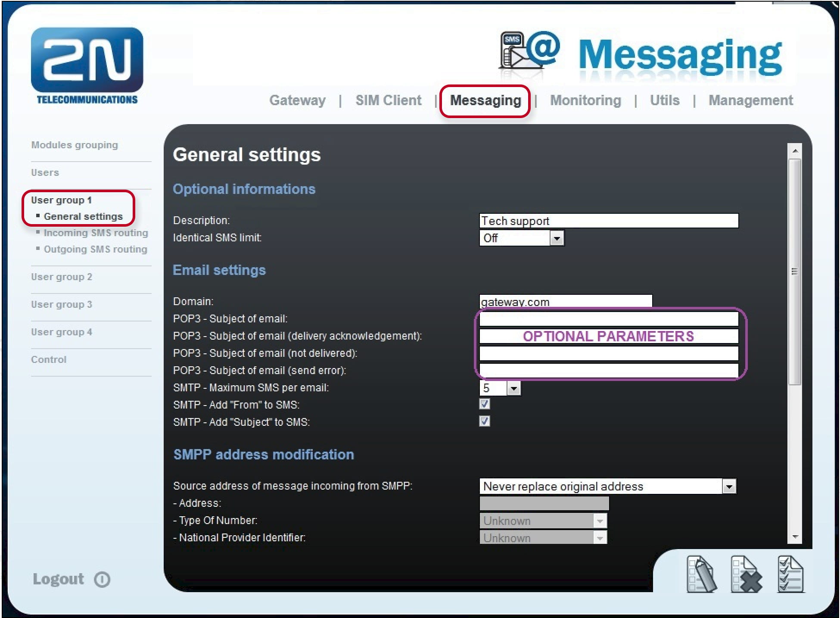Open Users in the sidebar
The image size is (840, 618).
45,173
